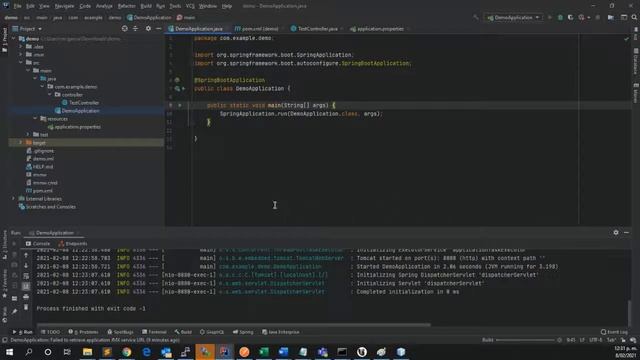
Task: Click the Print icon in Run console toolbar
Action: [x=26, y=297]
